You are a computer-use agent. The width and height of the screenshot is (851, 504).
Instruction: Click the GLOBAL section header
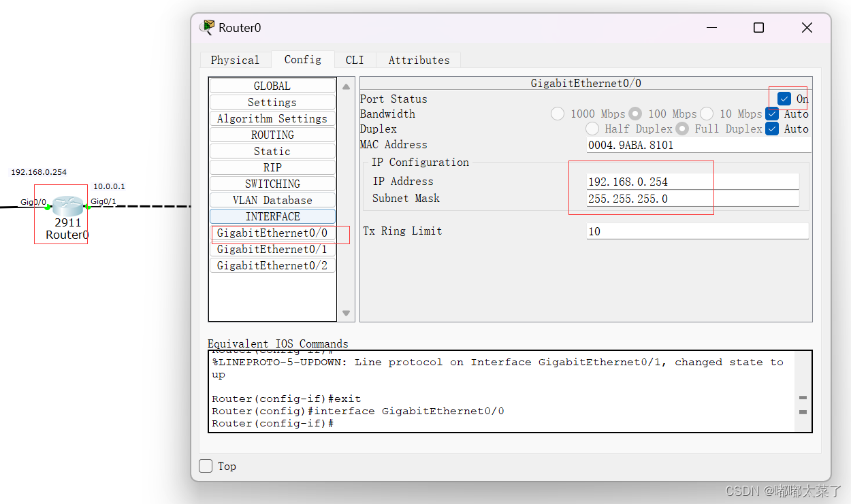(272, 86)
